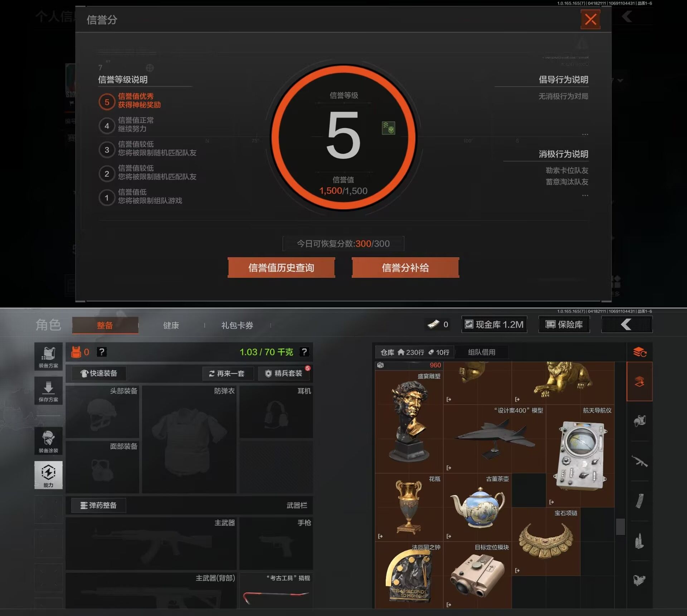Open the 组队借用 team borrow tab

pyautogui.click(x=481, y=352)
